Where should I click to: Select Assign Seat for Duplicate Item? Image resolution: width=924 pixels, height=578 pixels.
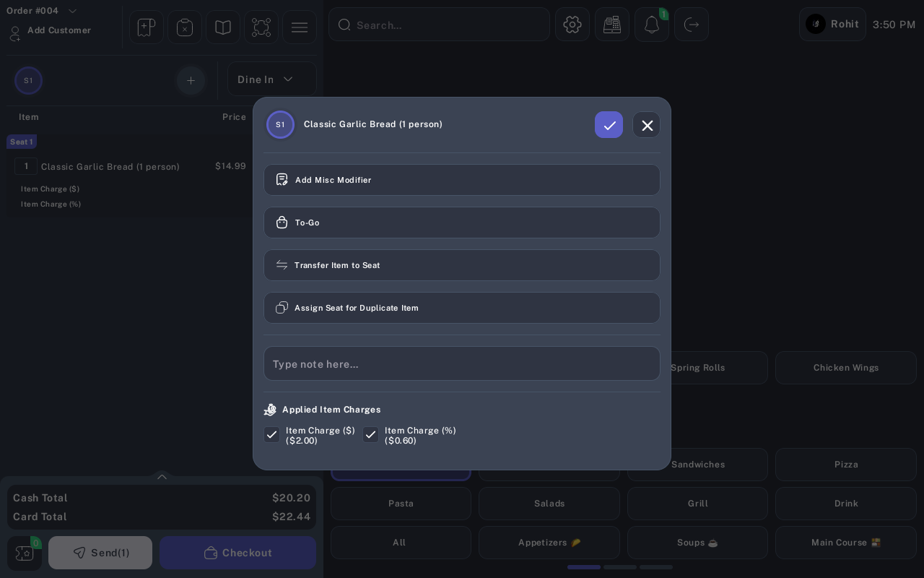tap(462, 308)
